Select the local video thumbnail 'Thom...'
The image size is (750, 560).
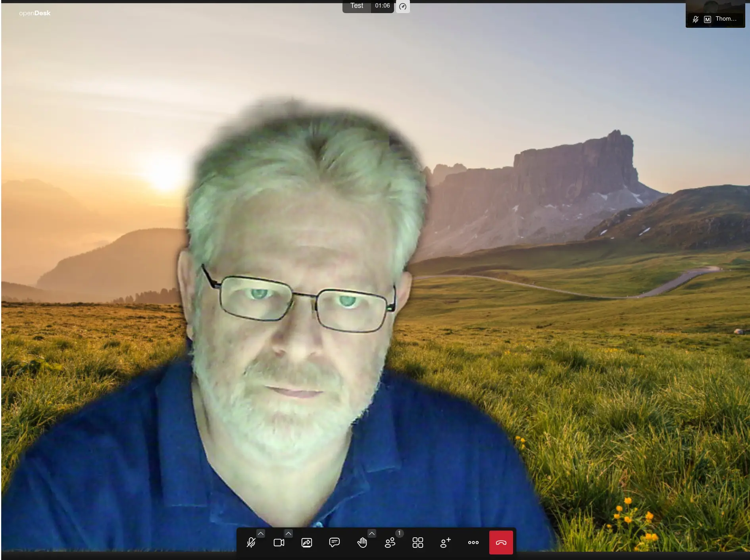(x=715, y=8)
